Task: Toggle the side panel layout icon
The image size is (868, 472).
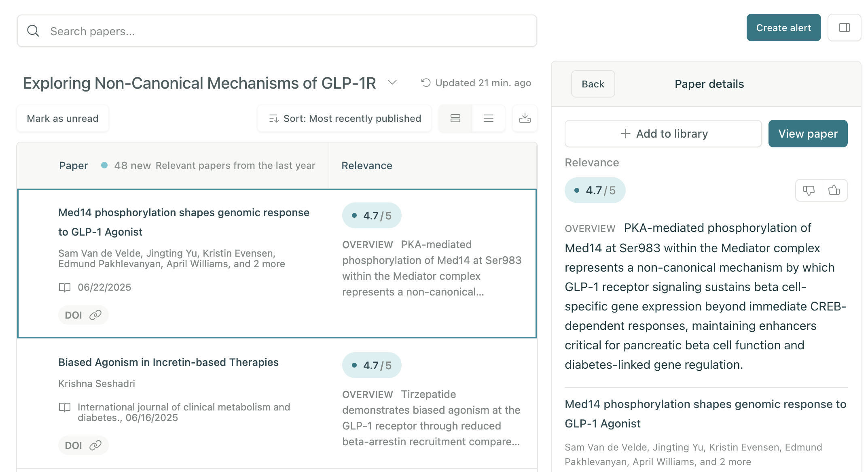Action: [x=844, y=28]
